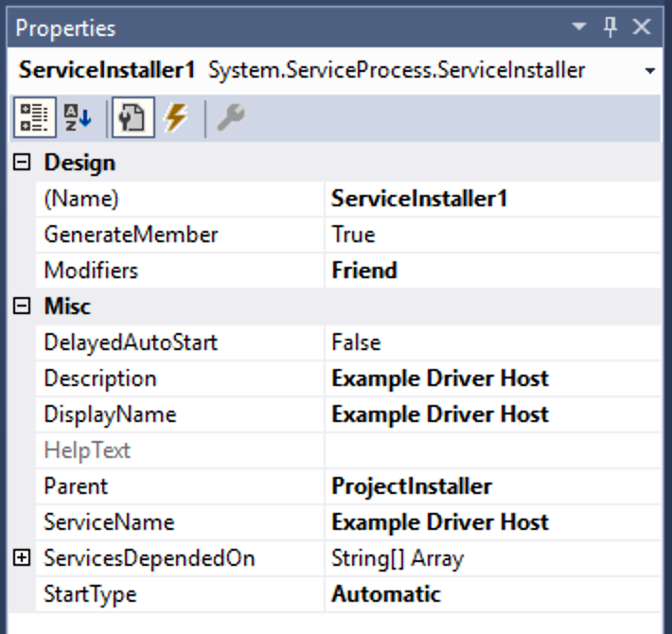Expand the ServicesDependedOn array
This screenshot has width=672, height=634.
click(x=23, y=558)
